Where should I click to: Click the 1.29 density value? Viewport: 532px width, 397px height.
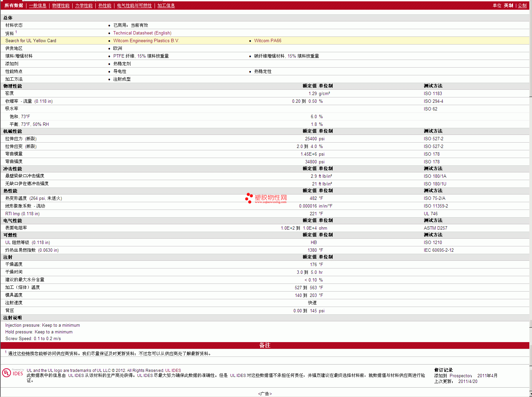[x=313, y=93]
